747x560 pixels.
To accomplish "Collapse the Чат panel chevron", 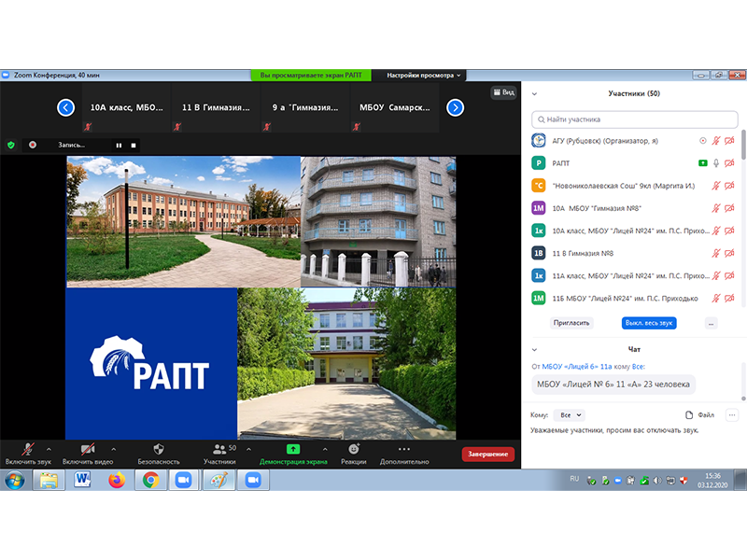I will 534,349.
